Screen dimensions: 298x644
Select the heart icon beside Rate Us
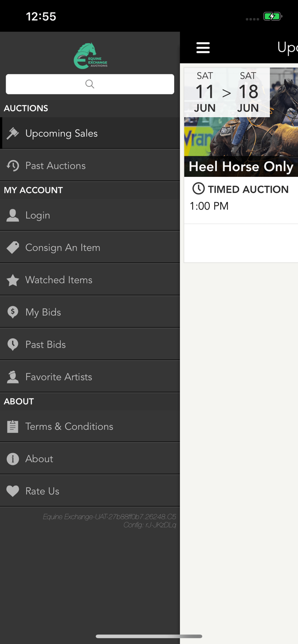12,491
